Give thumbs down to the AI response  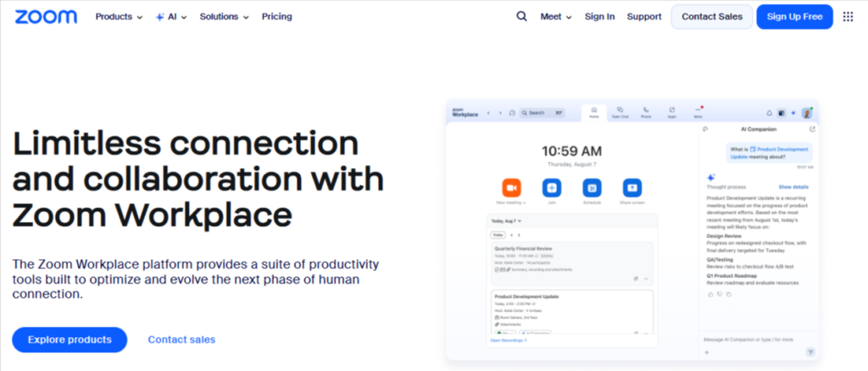(719, 294)
